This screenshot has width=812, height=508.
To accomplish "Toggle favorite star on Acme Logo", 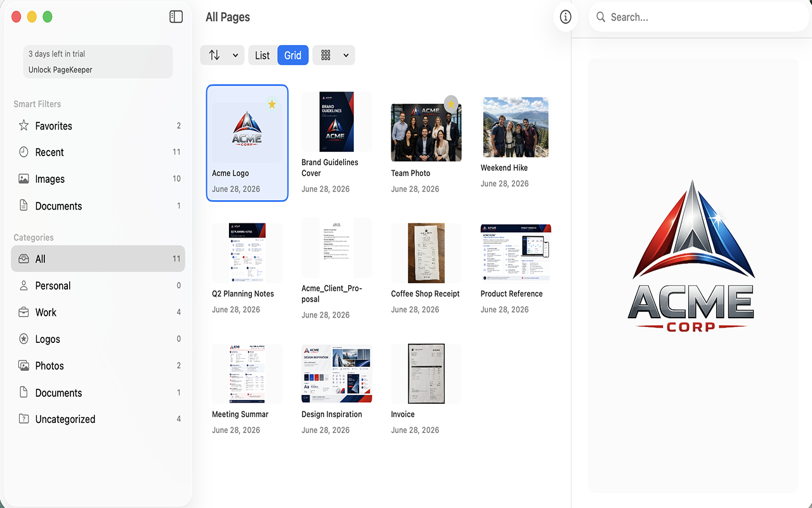I will (x=272, y=104).
